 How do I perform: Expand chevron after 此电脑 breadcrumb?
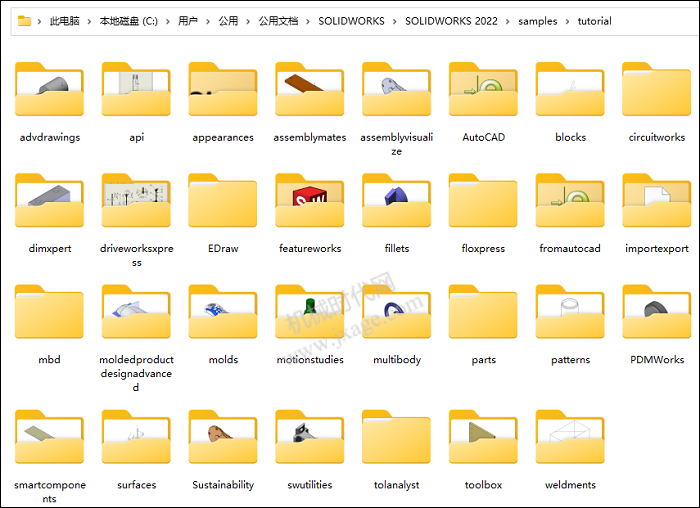tap(89, 21)
